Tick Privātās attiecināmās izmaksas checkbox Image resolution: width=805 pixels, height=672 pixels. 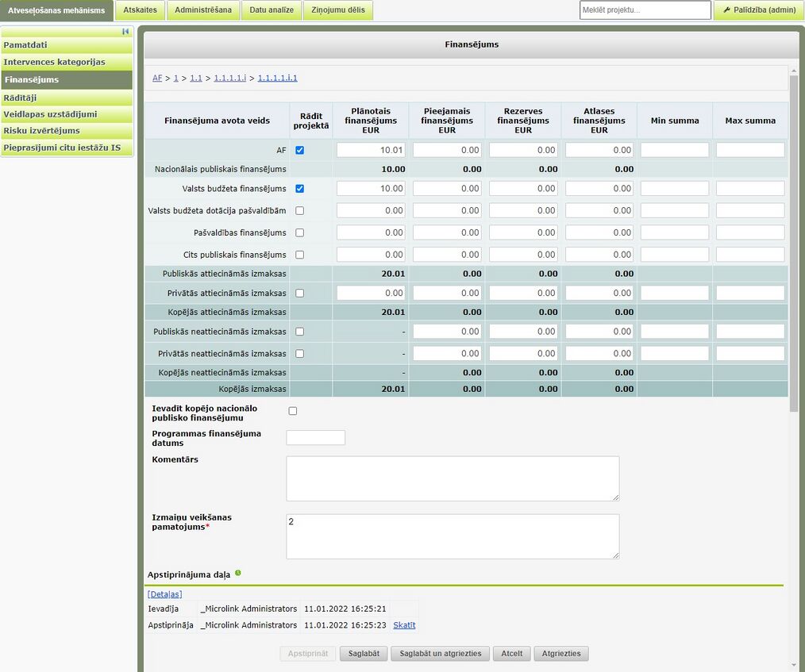(x=300, y=294)
